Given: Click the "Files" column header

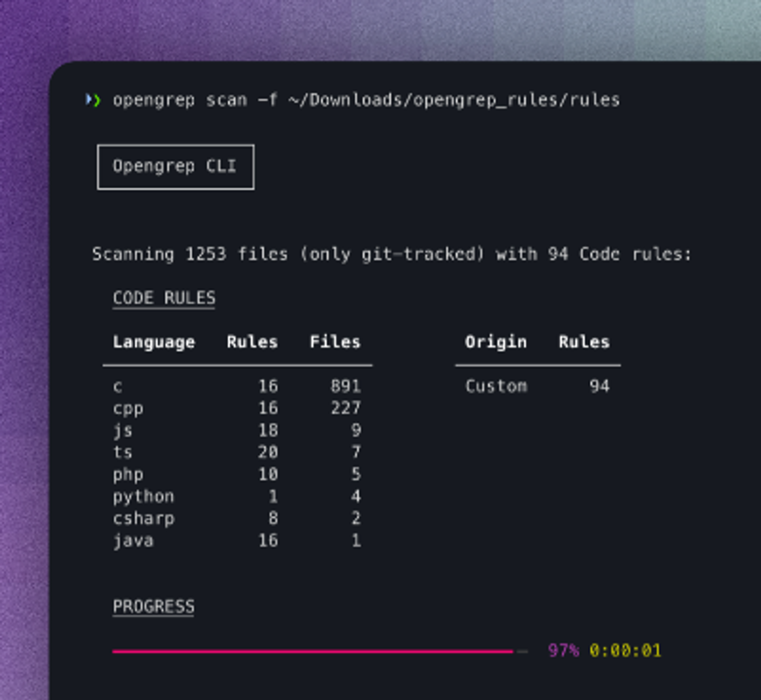Looking at the screenshot, I should point(335,342).
